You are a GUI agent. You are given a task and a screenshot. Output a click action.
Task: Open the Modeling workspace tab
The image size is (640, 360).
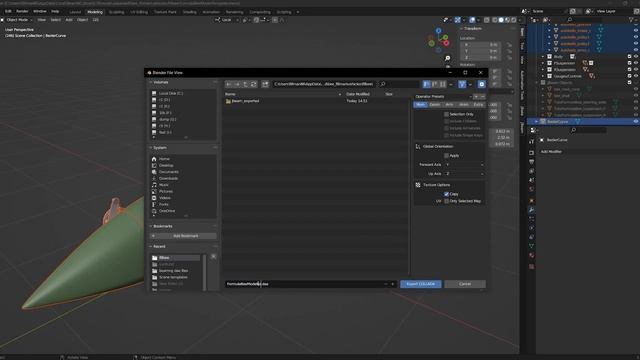pos(95,12)
